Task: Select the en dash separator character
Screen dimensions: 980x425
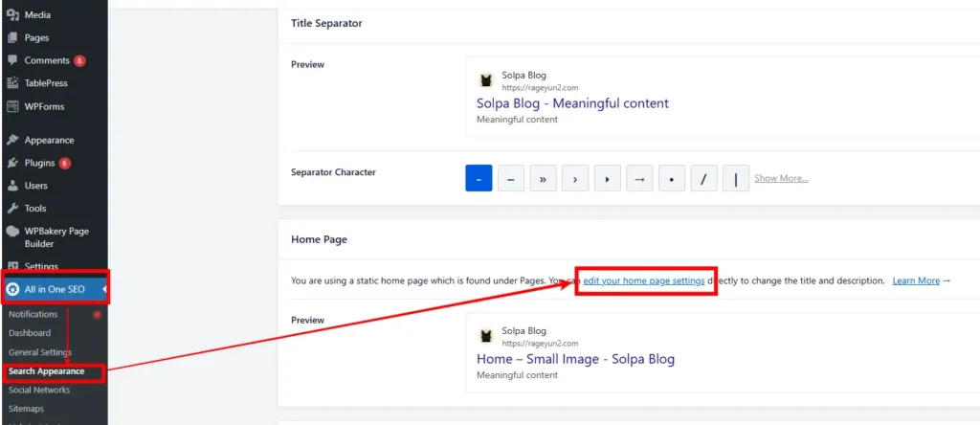Action: tap(511, 178)
